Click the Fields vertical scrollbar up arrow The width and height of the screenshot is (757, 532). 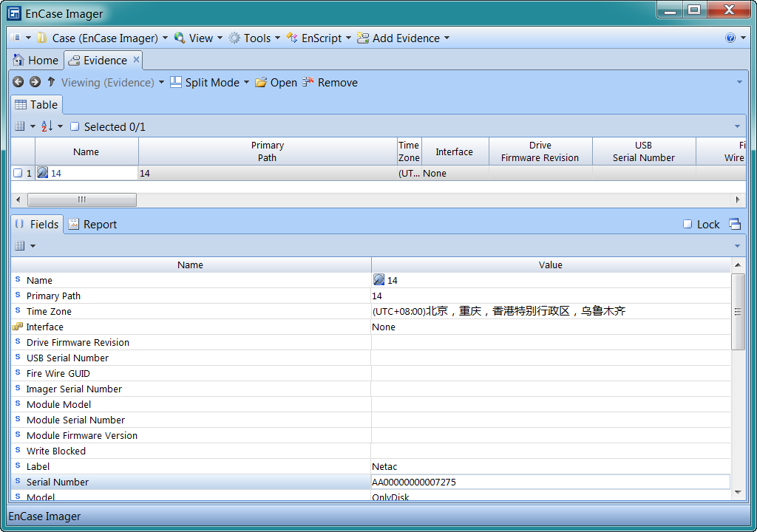click(738, 265)
